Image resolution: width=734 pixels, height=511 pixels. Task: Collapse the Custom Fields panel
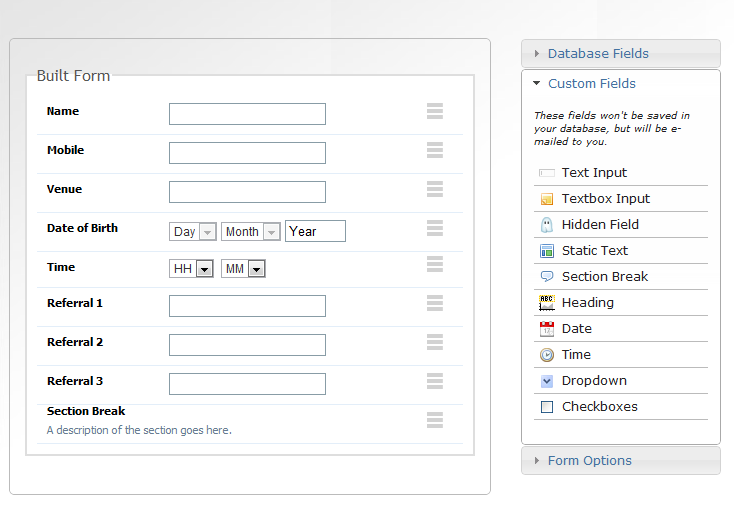[x=621, y=84]
